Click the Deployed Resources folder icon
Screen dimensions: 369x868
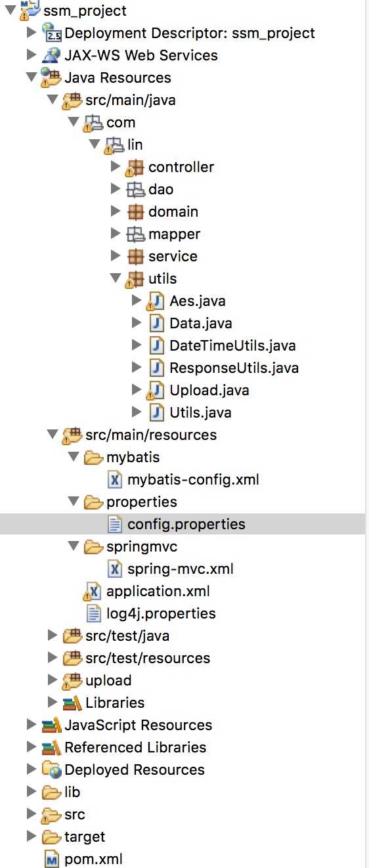click(x=51, y=770)
